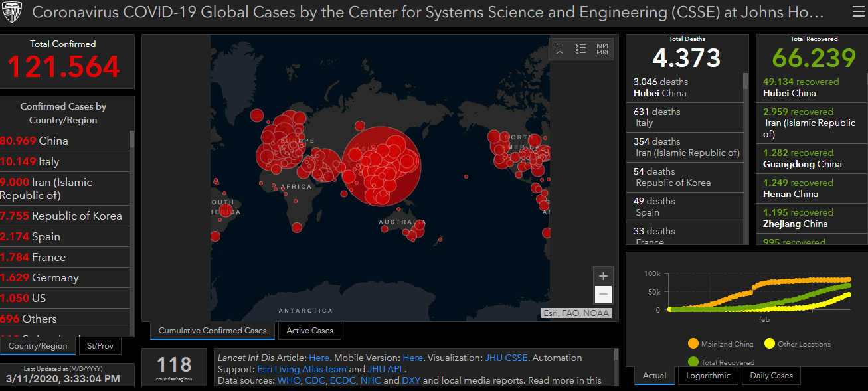The height and width of the screenshot is (391, 868).
Task: Select the "1.249 recovered Henan China" entry
Action: tap(812, 189)
